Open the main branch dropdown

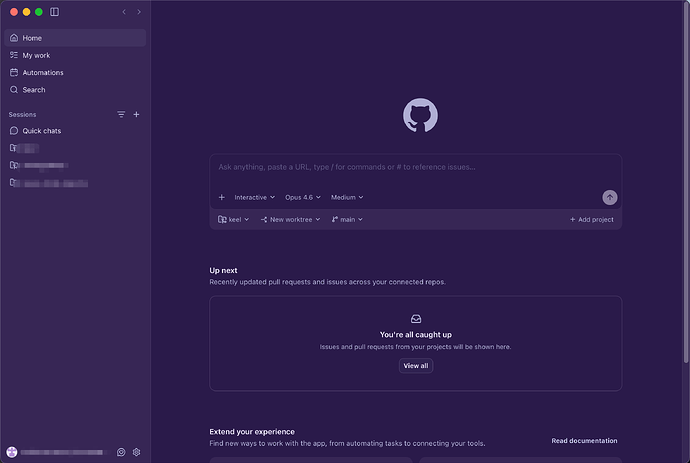click(x=347, y=219)
